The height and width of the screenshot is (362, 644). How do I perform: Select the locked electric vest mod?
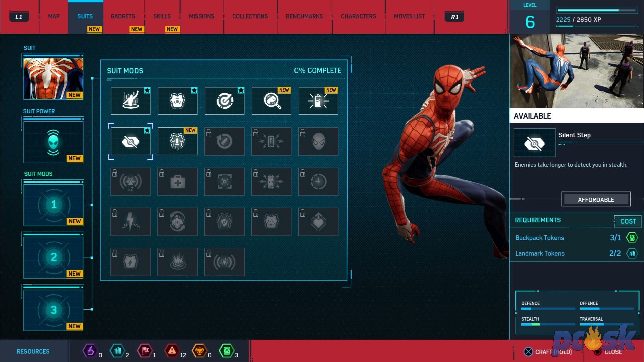pos(130,262)
